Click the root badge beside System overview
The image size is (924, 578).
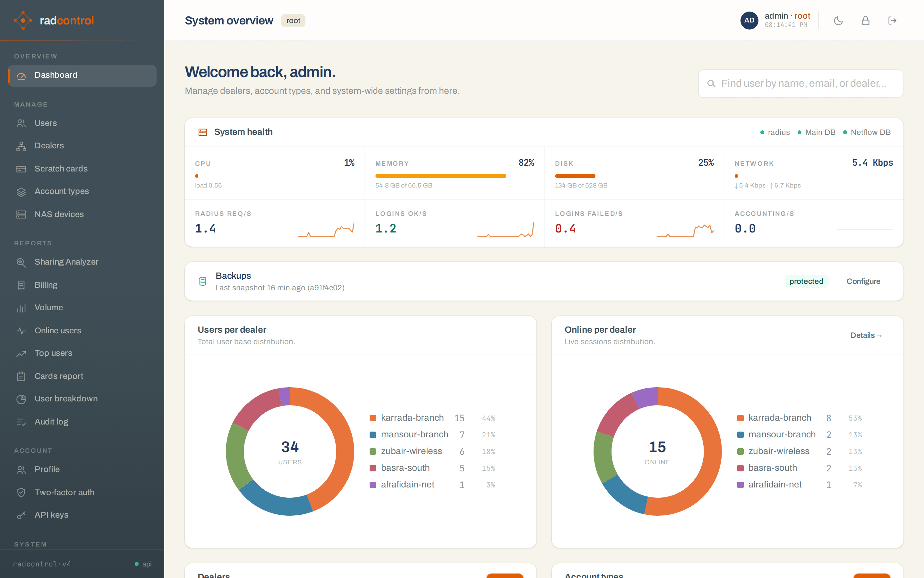click(x=293, y=21)
